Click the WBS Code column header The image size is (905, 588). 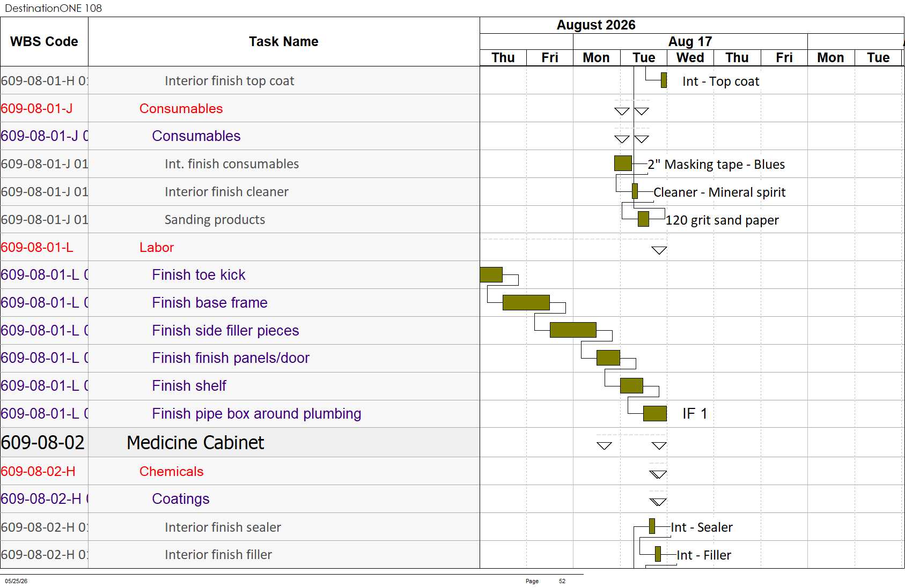pos(44,41)
